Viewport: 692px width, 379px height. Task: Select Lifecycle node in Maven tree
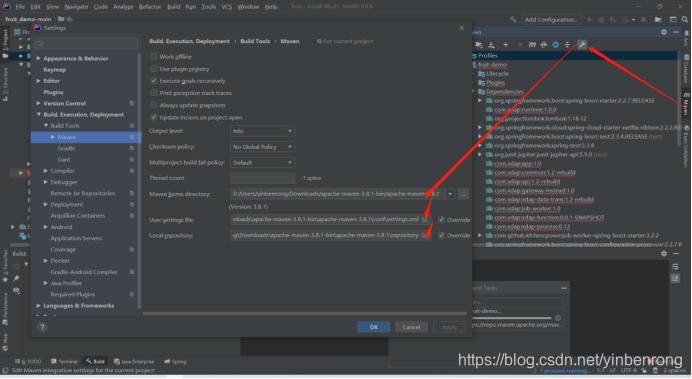[x=497, y=74]
